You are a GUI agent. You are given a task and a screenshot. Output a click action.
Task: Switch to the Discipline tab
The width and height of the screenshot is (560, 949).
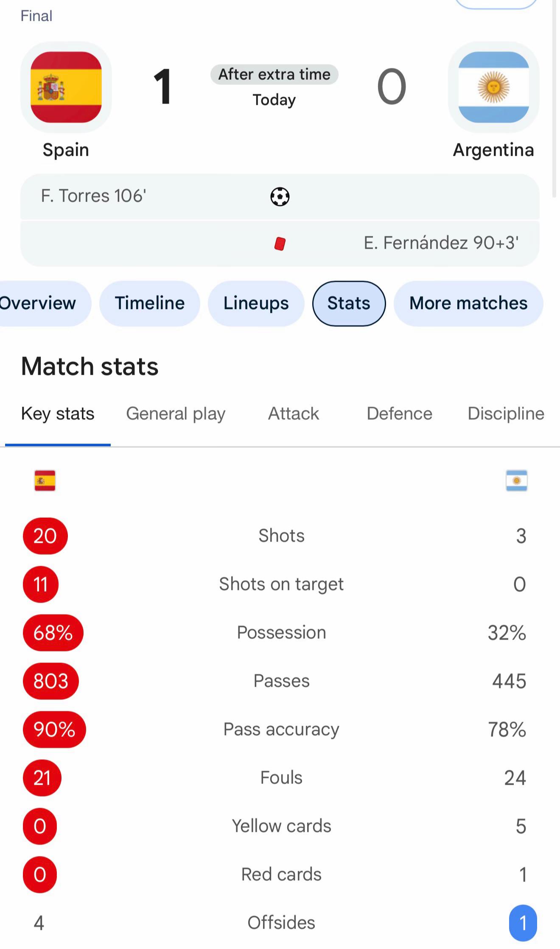coord(506,414)
